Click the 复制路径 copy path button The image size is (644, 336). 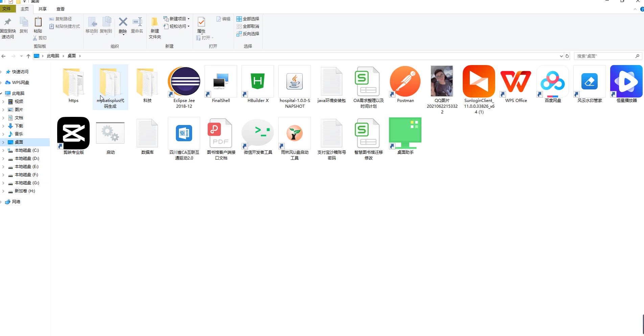pos(61,19)
